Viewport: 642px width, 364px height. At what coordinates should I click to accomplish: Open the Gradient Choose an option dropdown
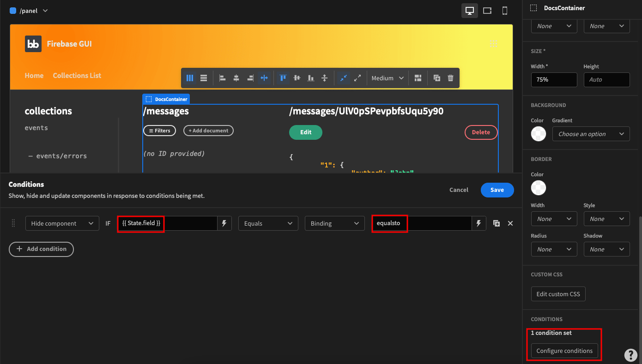click(591, 134)
